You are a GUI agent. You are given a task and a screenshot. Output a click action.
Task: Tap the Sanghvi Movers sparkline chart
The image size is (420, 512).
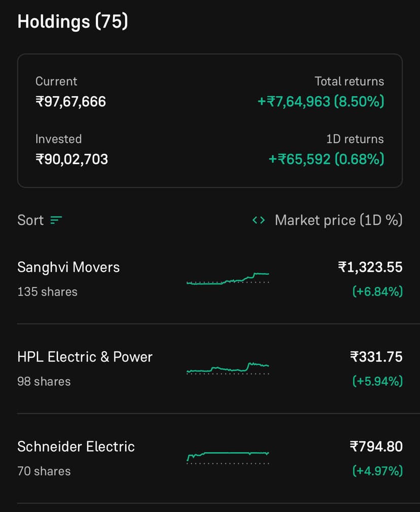click(228, 278)
